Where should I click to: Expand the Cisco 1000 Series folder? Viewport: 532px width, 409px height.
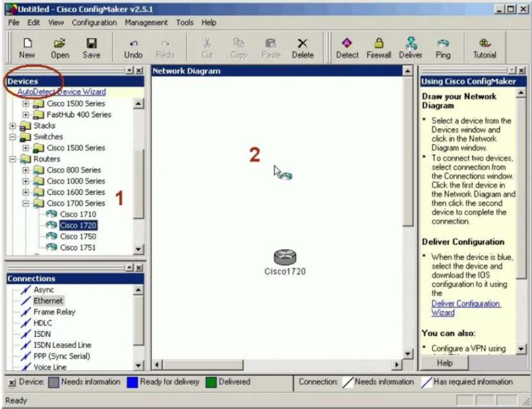(x=26, y=181)
